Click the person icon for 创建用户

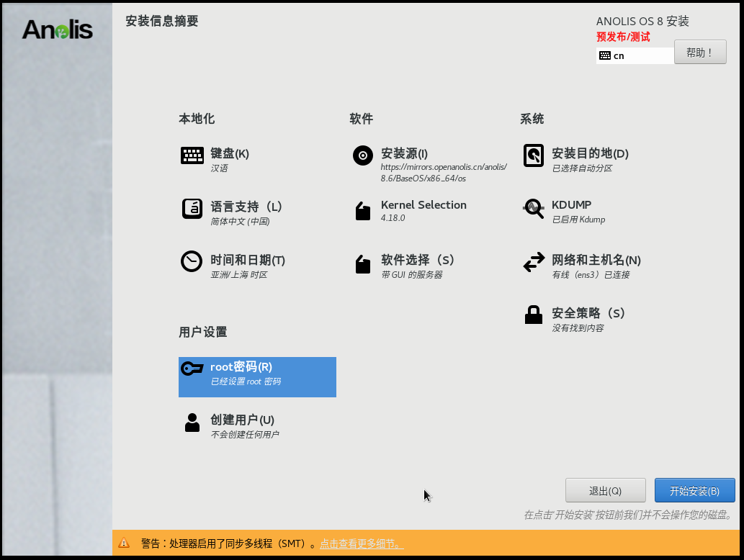click(192, 423)
